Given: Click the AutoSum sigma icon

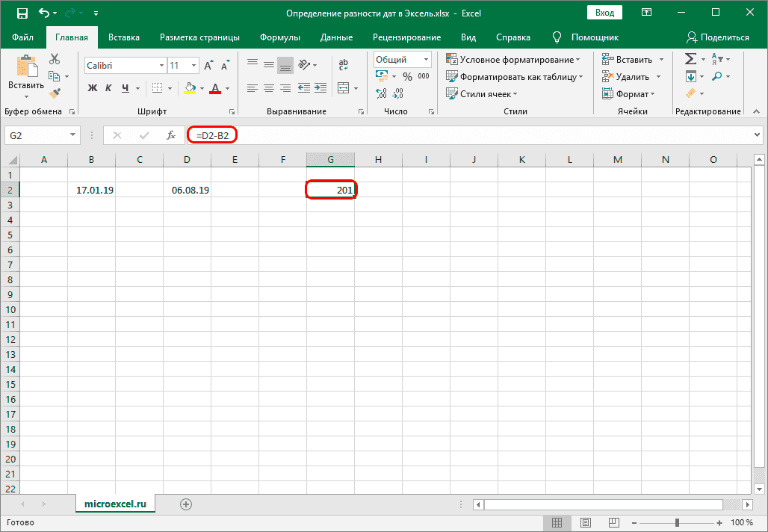Looking at the screenshot, I should tap(690, 59).
